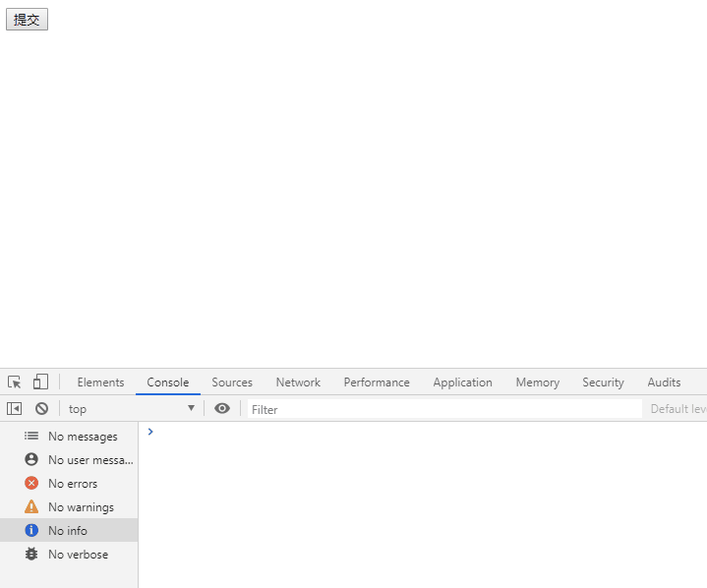Select No user messages row
The height and width of the screenshot is (588, 707).
pos(69,460)
